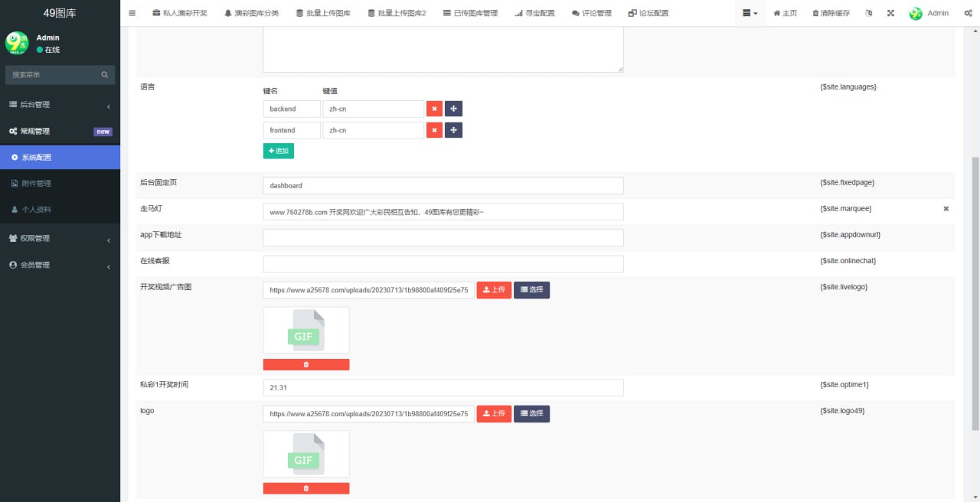Open 评论管理 in the top menu
The height and width of the screenshot is (502, 980).
tap(590, 12)
